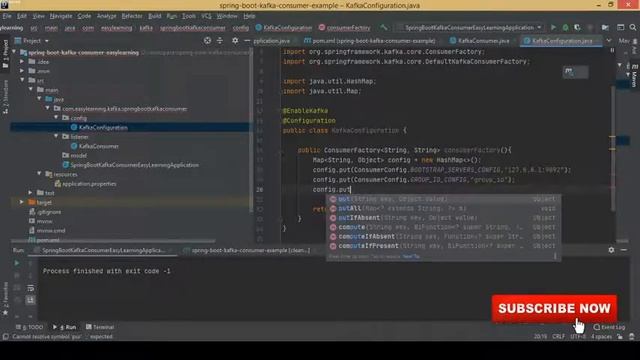Click the Locate/scroll from source target icon

click(207, 40)
